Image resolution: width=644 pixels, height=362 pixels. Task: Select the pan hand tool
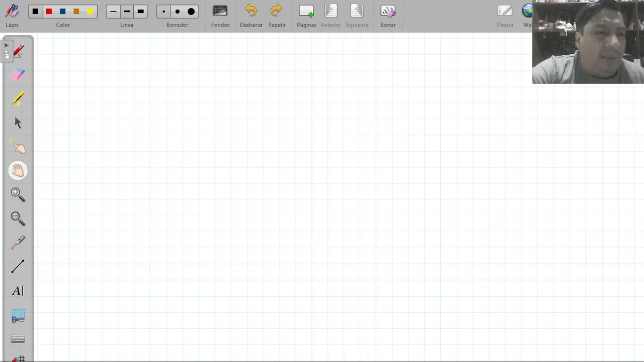(x=18, y=171)
